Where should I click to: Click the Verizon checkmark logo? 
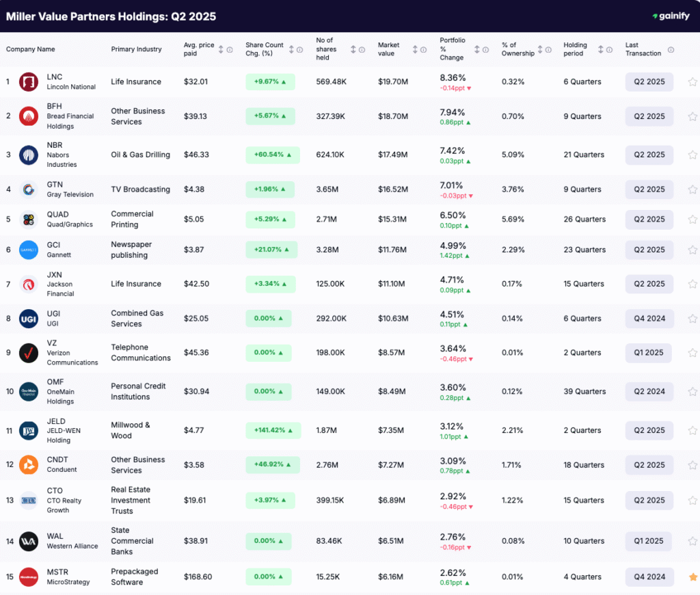click(x=29, y=353)
